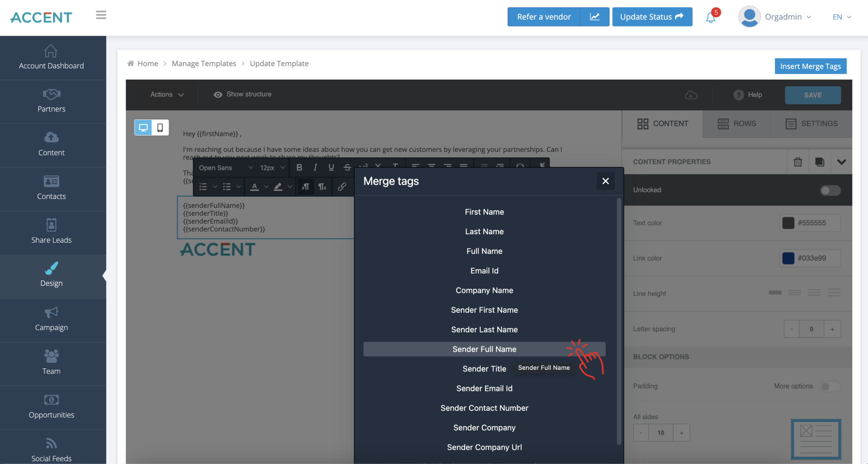Image resolution: width=868 pixels, height=464 pixels.
Task: Open Share Leads in the sidebar
Action: click(x=51, y=233)
